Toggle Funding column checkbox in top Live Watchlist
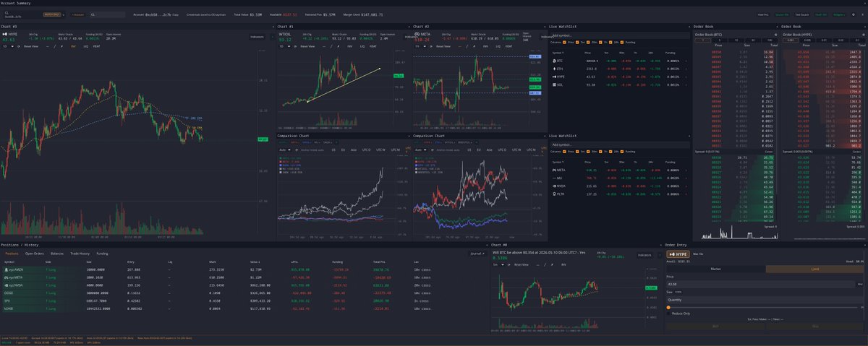Screen dimensions: 868x346 [621, 42]
